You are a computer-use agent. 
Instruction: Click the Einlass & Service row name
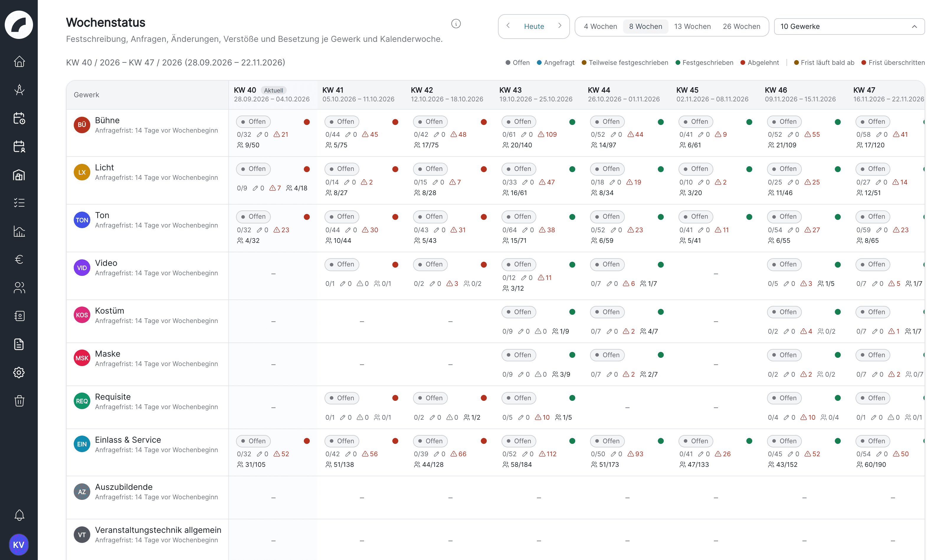tap(128, 440)
